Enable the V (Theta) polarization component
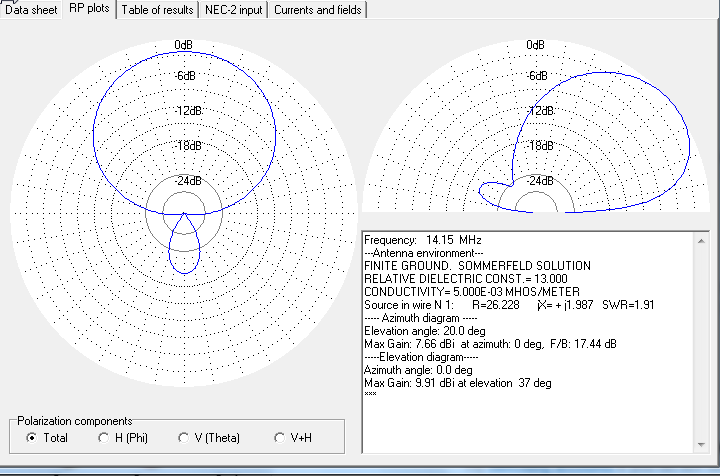The image size is (720, 476). (183, 438)
